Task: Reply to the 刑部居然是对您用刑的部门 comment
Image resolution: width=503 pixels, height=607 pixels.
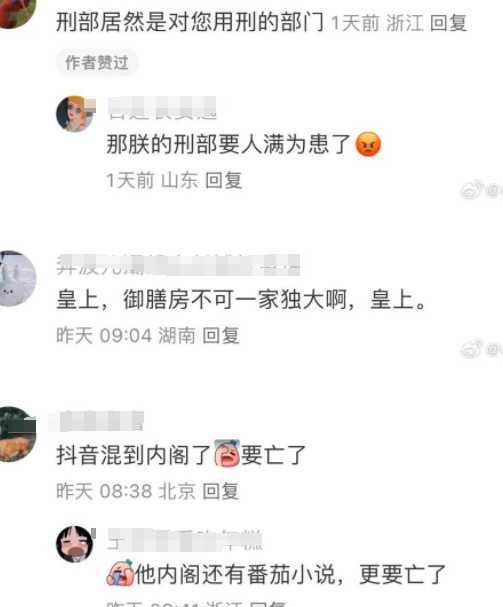Action: tap(448, 23)
